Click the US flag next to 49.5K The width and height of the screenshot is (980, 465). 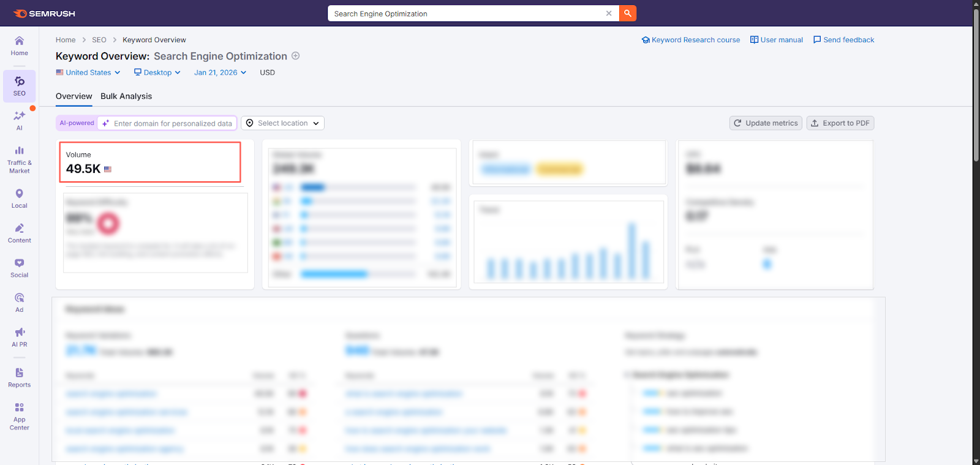click(x=108, y=169)
